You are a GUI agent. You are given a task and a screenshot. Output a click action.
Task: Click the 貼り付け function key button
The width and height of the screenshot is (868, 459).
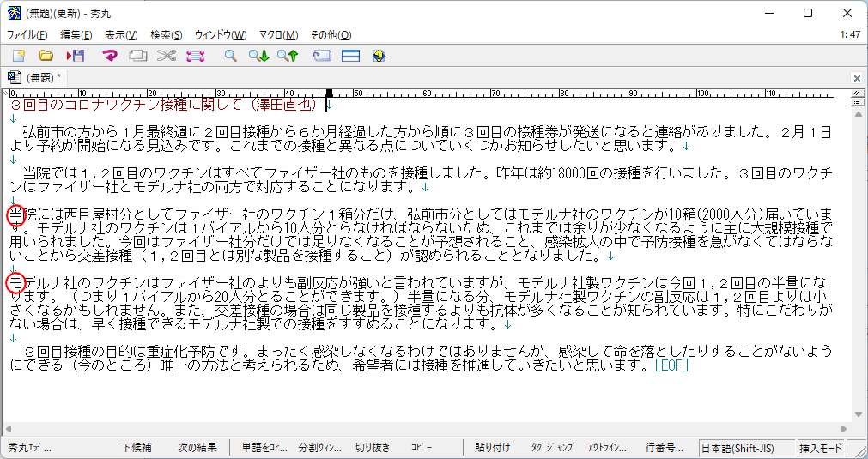(x=493, y=447)
